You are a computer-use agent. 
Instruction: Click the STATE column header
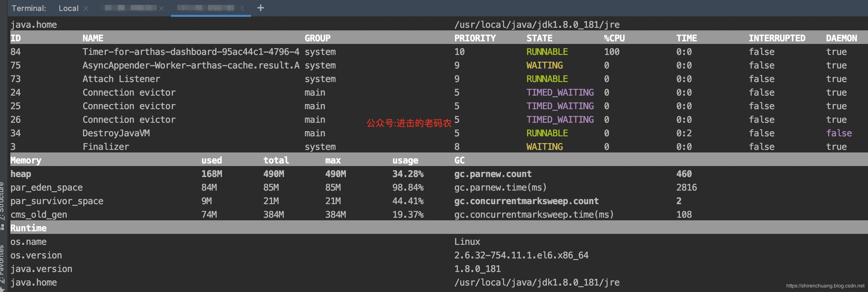[x=539, y=38]
